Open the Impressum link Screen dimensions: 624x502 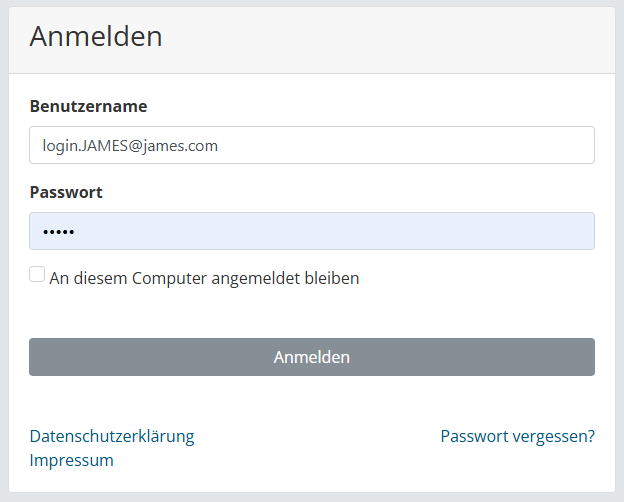point(72,460)
